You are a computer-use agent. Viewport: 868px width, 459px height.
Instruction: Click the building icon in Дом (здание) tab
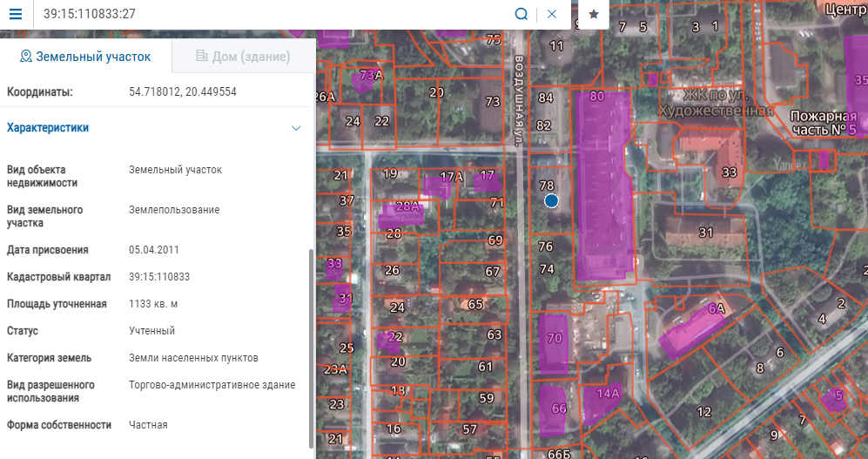click(x=201, y=56)
